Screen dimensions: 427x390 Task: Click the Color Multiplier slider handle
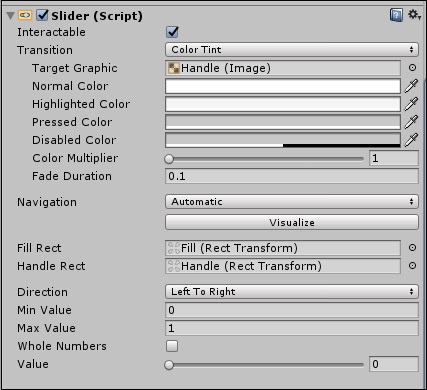[x=169, y=159]
